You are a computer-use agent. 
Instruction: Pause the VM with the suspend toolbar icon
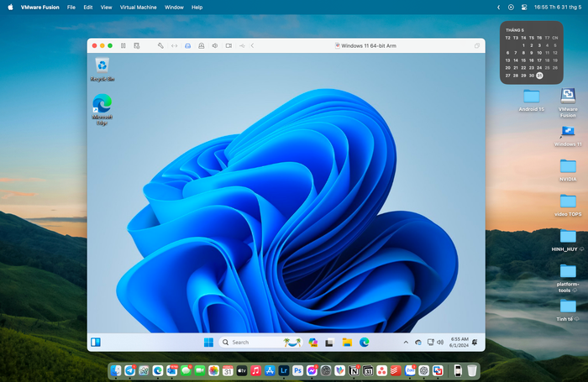123,45
